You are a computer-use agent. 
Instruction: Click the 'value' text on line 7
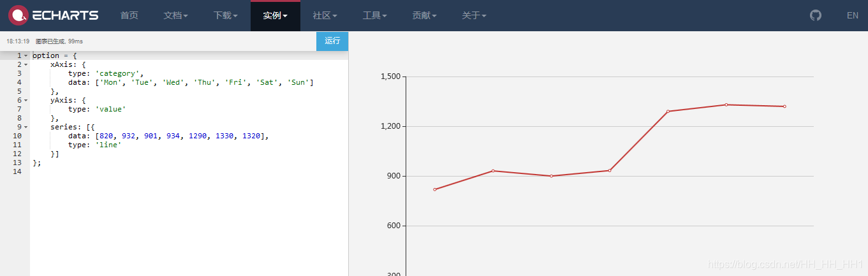click(x=110, y=109)
